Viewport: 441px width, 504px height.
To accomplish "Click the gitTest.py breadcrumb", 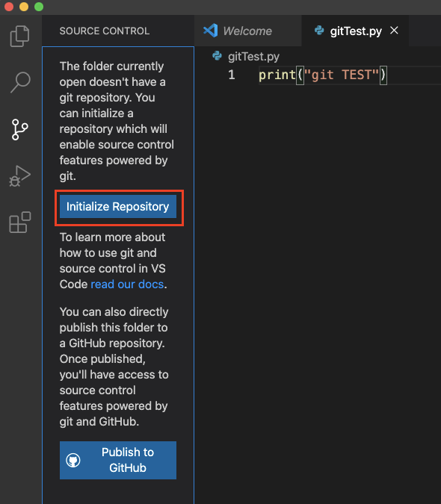I will [x=253, y=57].
